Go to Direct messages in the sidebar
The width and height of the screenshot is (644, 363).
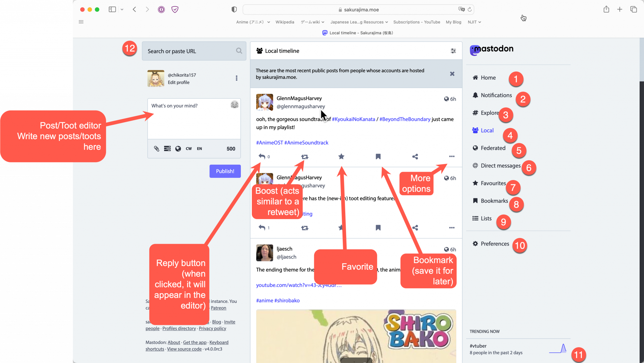tap(500, 165)
